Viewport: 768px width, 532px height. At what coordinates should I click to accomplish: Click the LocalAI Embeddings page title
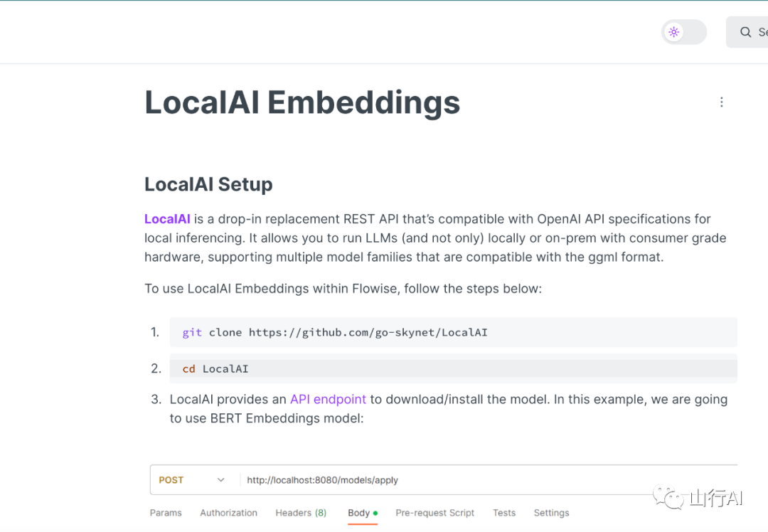[x=302, y=102]
